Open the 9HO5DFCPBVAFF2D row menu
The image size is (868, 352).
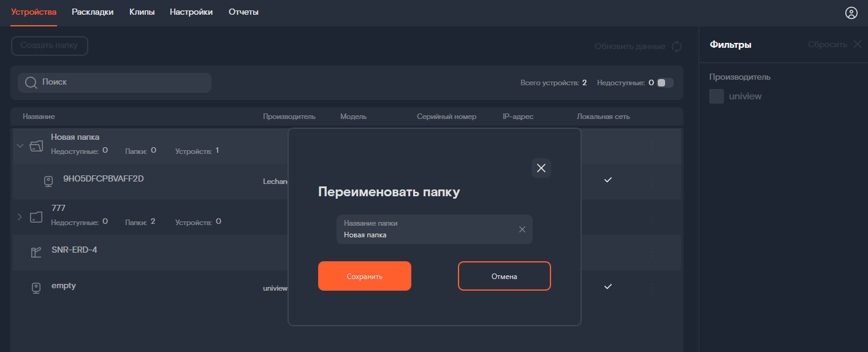651,182
